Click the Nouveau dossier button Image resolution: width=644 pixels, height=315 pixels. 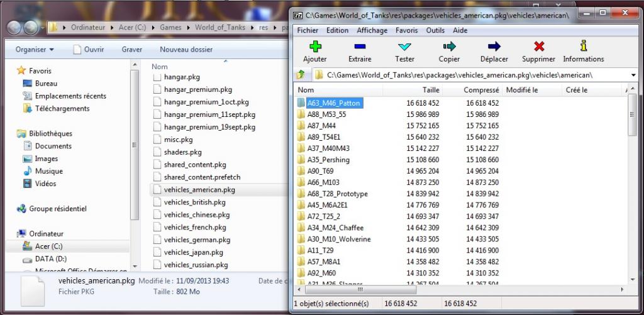(x=186, y=49)
